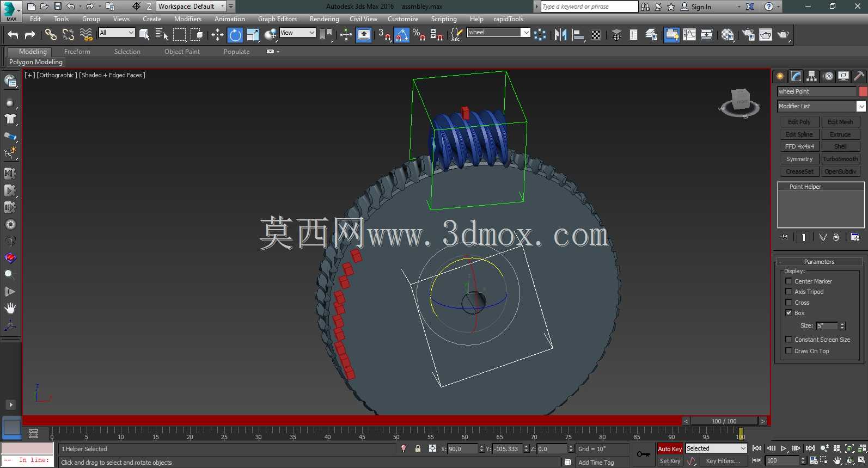Viewport: 868px width, 468px height.
Task: Click the Redo arrow in main toolbar
Action: [30, 35]
